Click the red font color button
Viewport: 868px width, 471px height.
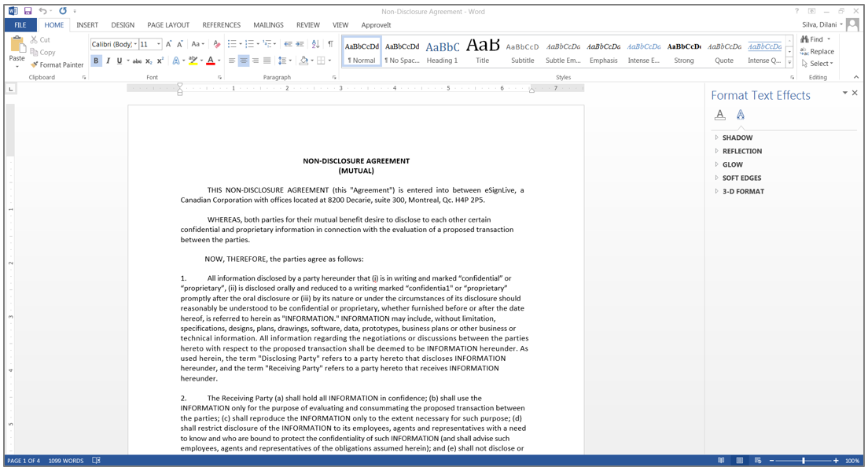211,61
